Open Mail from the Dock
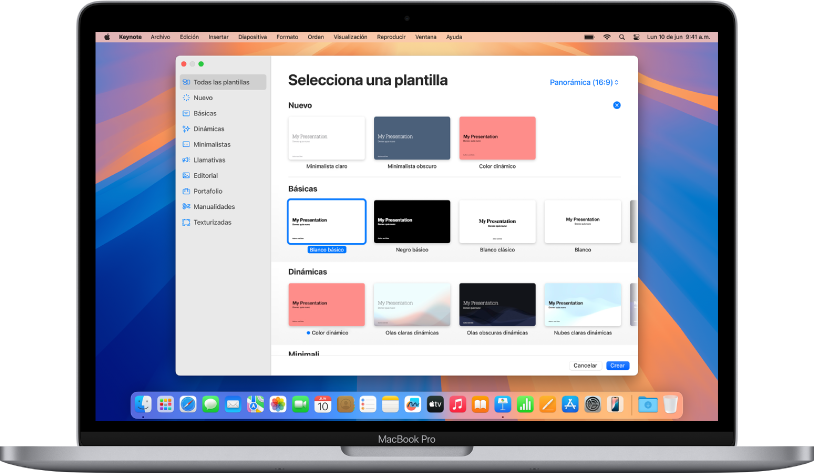 tap(233, 404)
